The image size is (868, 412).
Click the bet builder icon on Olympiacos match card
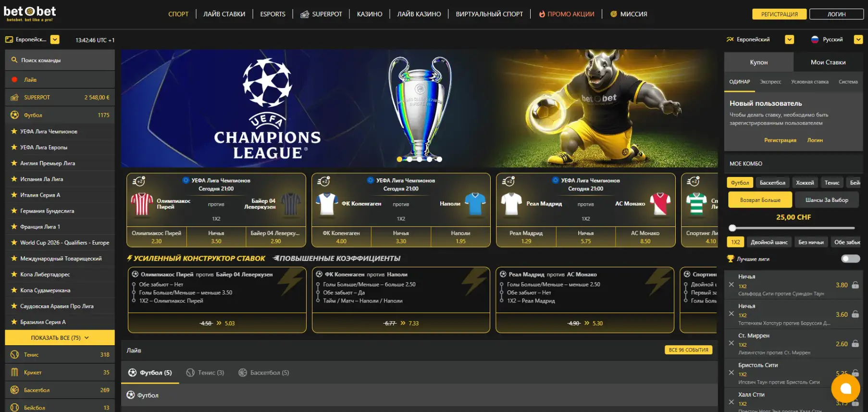point(139,181)
